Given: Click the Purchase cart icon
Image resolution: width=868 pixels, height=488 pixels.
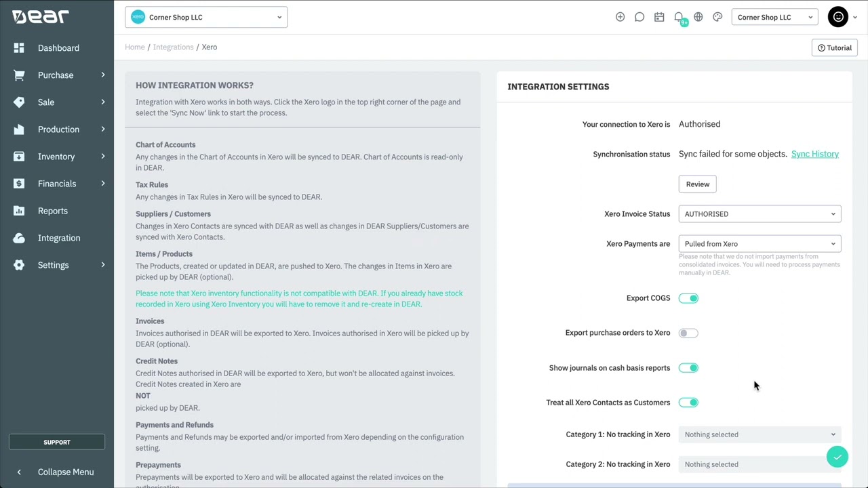Looking at the screenshot, I should (x=19, y=75).
